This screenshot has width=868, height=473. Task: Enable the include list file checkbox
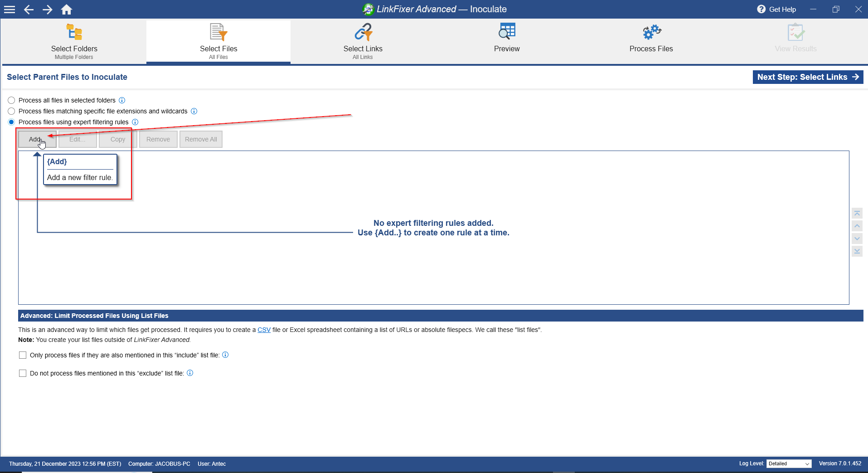pyautogui.click(x=23, y=355)
